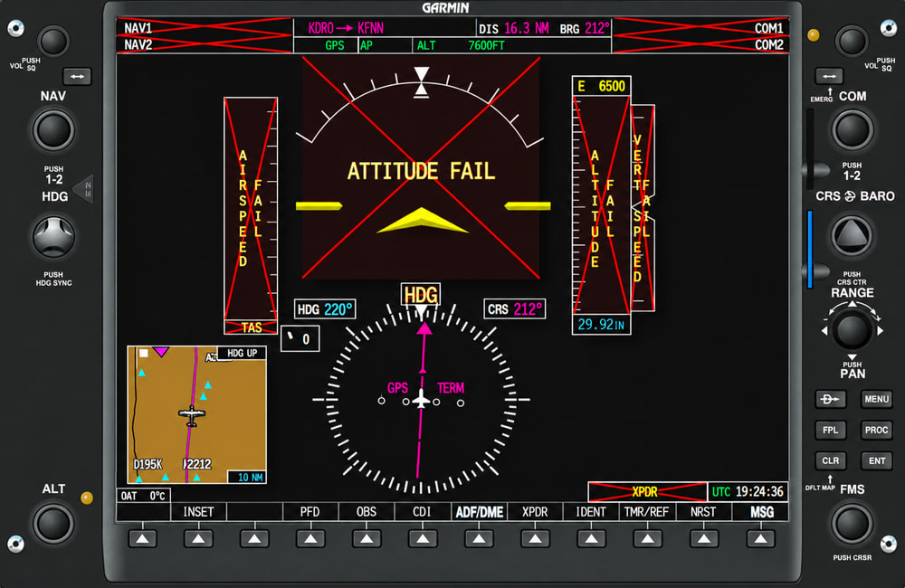The width and height of the screenshot is (905, 588).
Task: Click the arrow softkey below TMR/REF
Action: (x=648, y=539)
